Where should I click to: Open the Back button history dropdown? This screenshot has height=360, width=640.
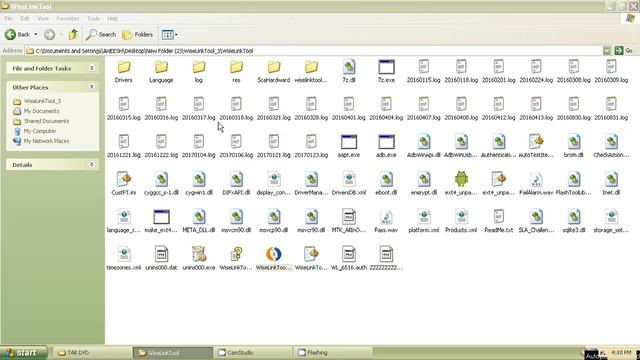click(x=36, y=35)
